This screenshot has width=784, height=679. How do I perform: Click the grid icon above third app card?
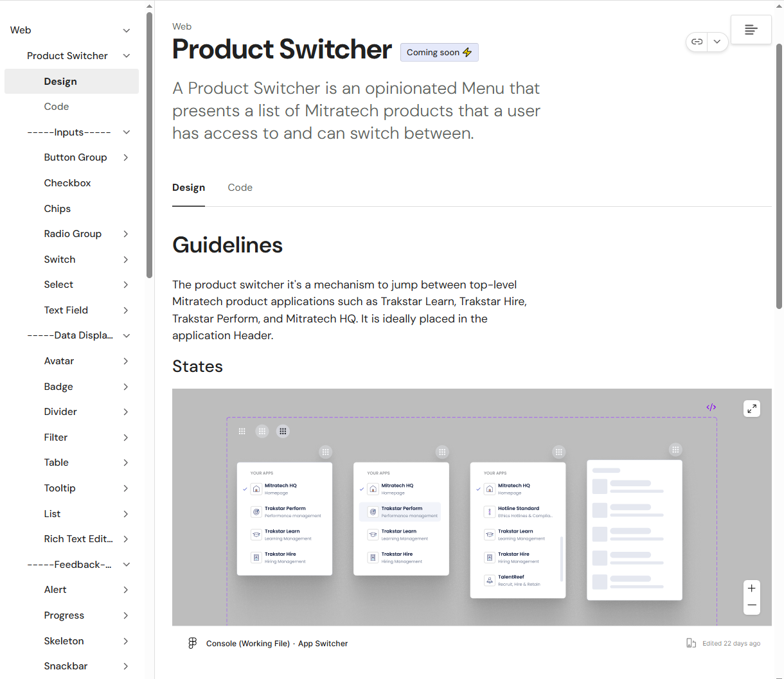pos(559,452)
